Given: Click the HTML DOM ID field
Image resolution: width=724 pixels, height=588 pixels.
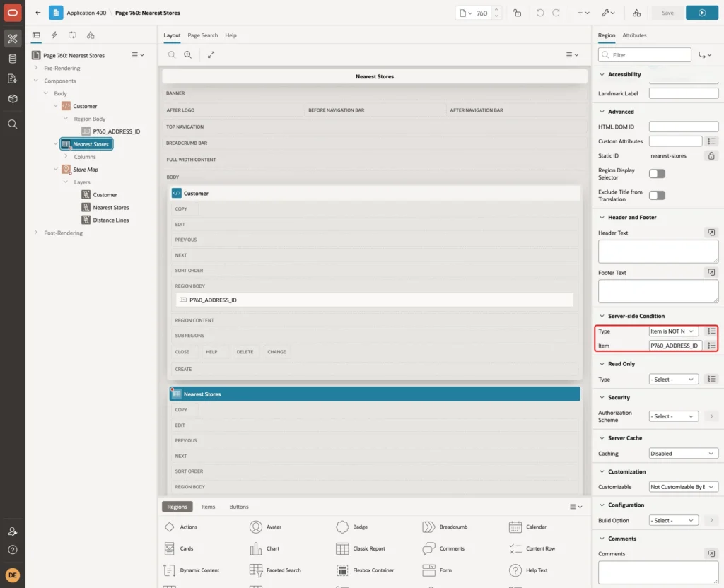Looking at the screenshot, I should [x=684, y=127].
